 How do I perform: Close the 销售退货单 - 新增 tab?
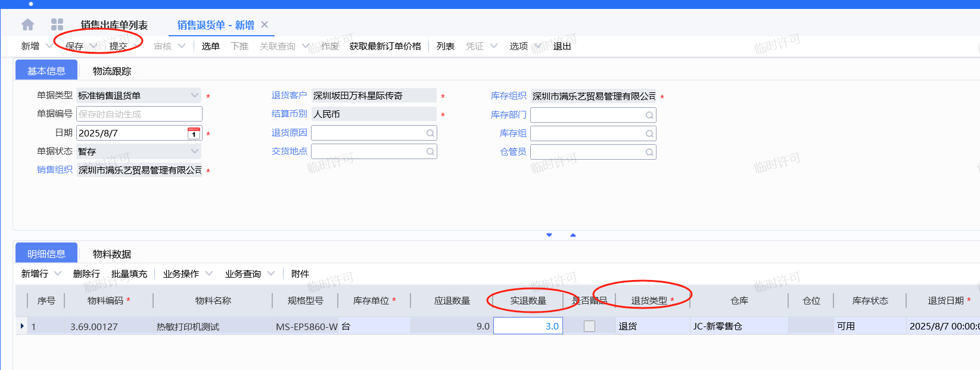[x=265, y=24]
